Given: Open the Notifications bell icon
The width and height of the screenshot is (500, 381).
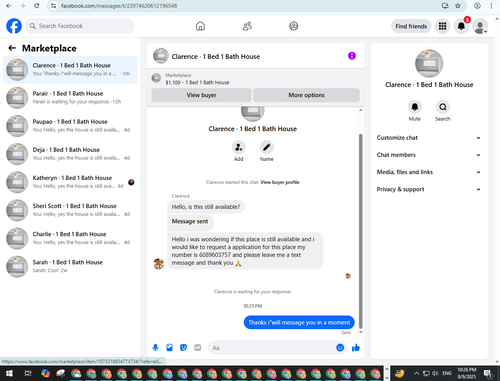Looking at the screenshot, I should (461, 26).
